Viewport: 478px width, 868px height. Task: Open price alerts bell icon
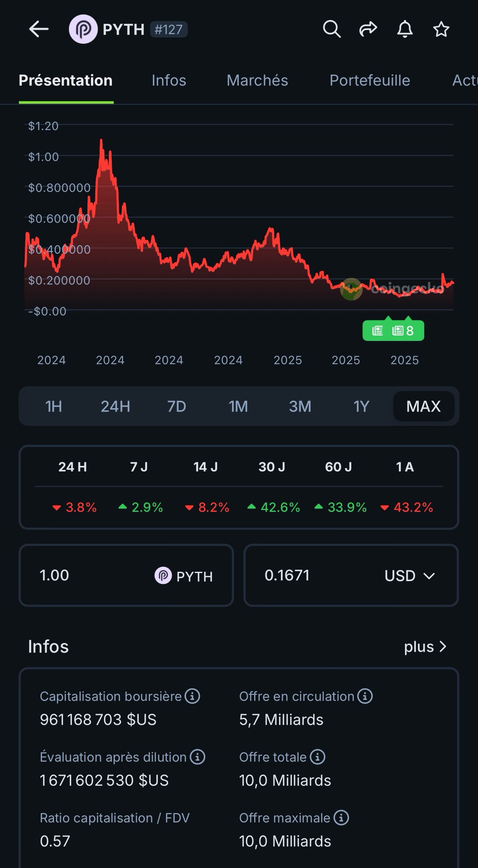pyautogui.click(x=405, y=29)
